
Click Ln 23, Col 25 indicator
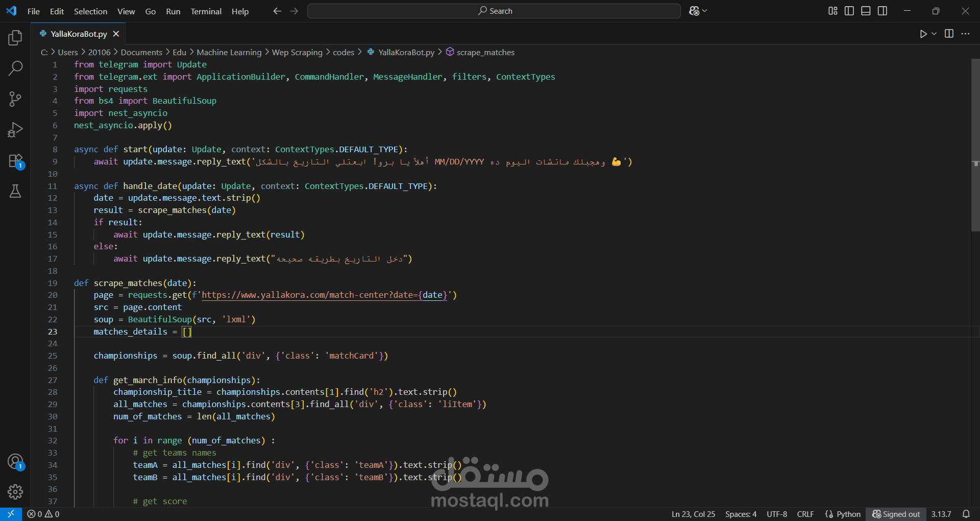pyautogui.click(x=693, y=514)
